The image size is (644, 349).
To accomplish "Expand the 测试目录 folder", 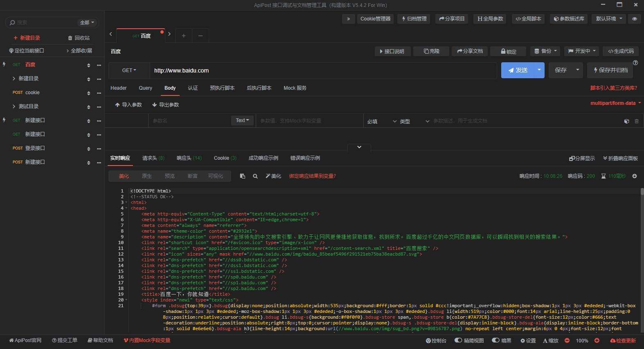I will click(x=14, y=107).
